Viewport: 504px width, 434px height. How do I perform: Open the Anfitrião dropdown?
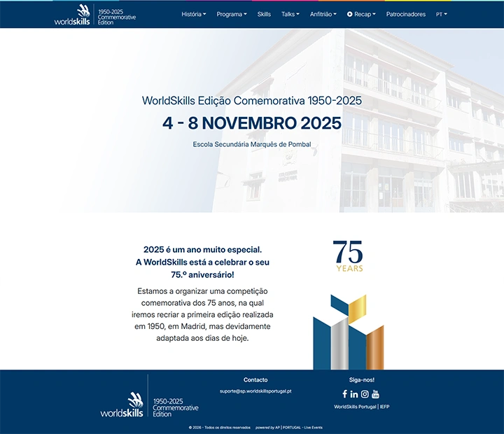click(323, 14)
